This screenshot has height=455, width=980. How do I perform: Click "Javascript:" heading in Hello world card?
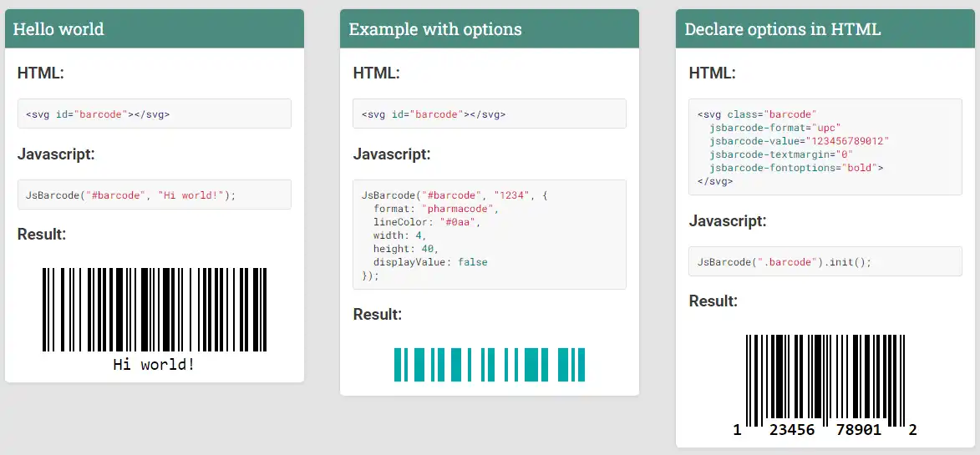coord(56,154)
